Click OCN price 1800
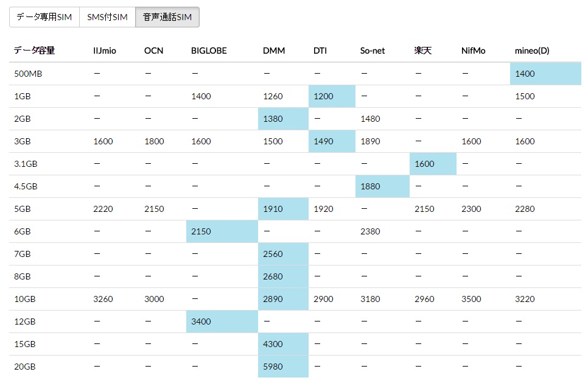The height and width of the screenshot is (383, 588). 154,141
